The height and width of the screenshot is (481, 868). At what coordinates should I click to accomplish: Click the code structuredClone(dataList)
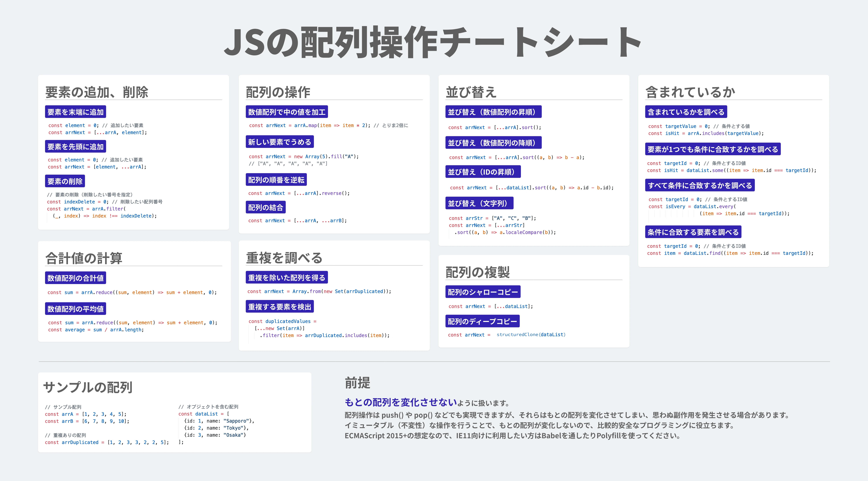531,335
